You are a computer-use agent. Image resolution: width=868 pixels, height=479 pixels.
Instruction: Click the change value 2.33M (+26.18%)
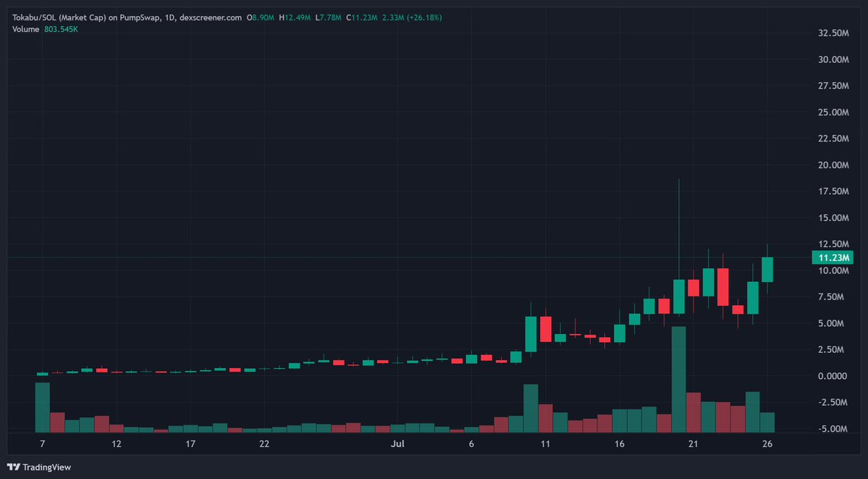pos(412,17)
